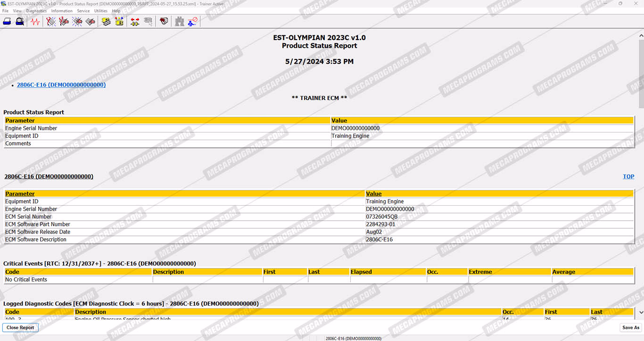Image resolution: width=644 pixels, height=341 pixels.
Task: Click the binoculars icon in toolbar
Action: (179, 21)
